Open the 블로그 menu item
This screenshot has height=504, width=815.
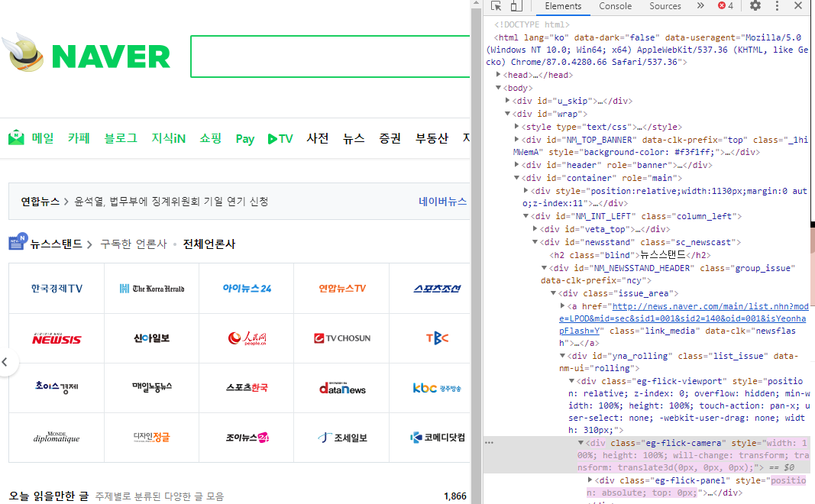click(121, 138)
